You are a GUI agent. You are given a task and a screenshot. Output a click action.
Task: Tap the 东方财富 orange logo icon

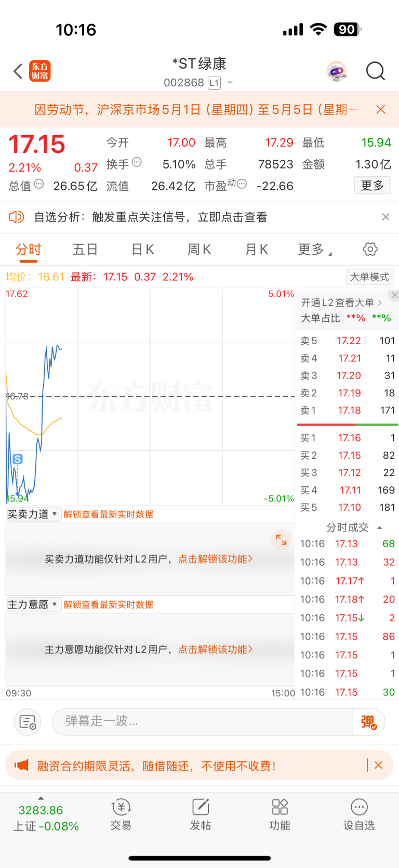[x=40, y=71]
